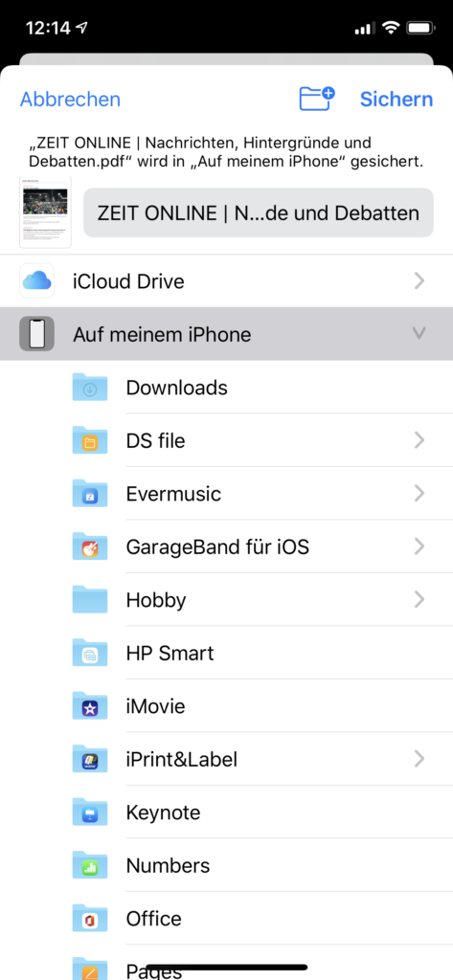The image size is (453, 980).
Task: Edit the ZEIT ONLINE file name field
Action: click(x=259, y=212)
